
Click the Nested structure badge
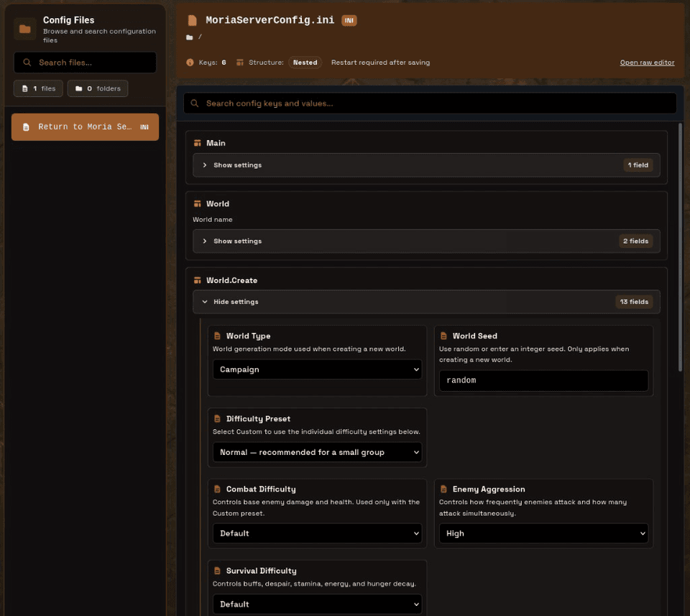pyautogui.click(x=305, y=63)
